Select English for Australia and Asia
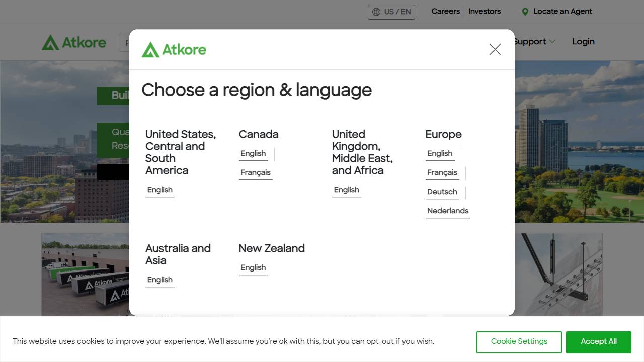644x362 pixels. 160,280
